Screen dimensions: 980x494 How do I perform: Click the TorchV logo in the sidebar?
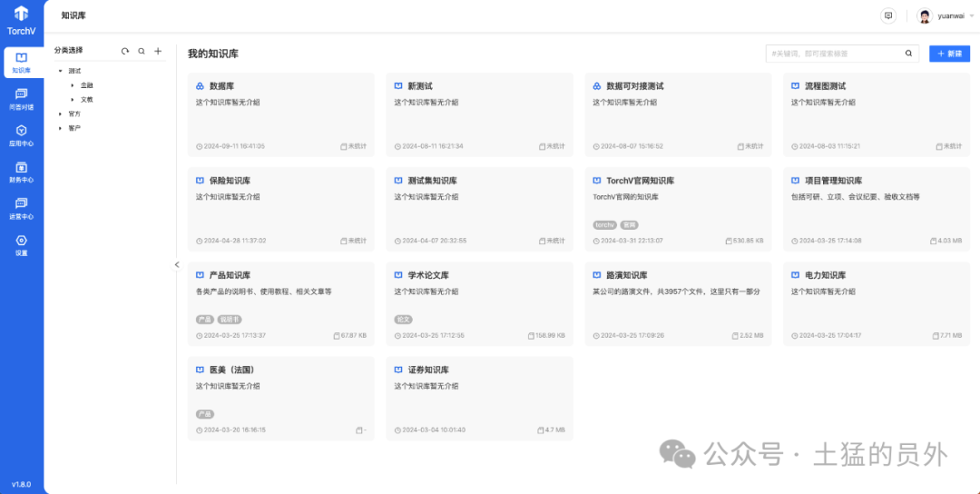click(21, 20)
